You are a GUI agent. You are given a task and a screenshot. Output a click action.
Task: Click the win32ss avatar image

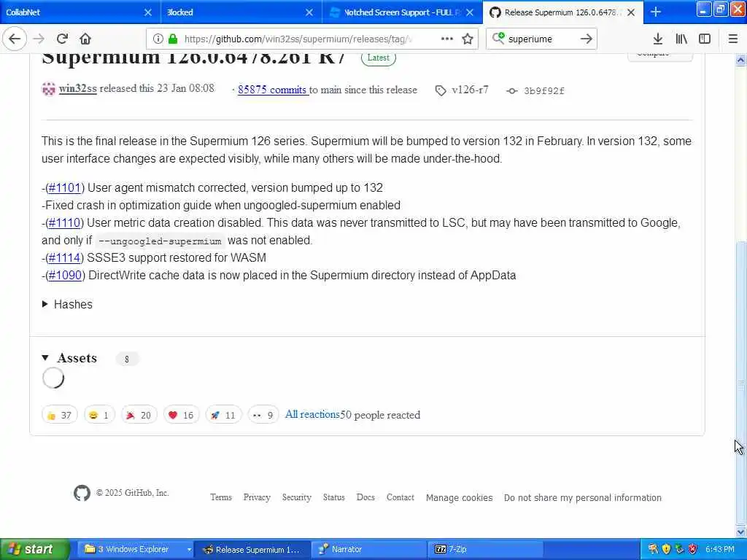pyautogui.click(x=49, y=89)
